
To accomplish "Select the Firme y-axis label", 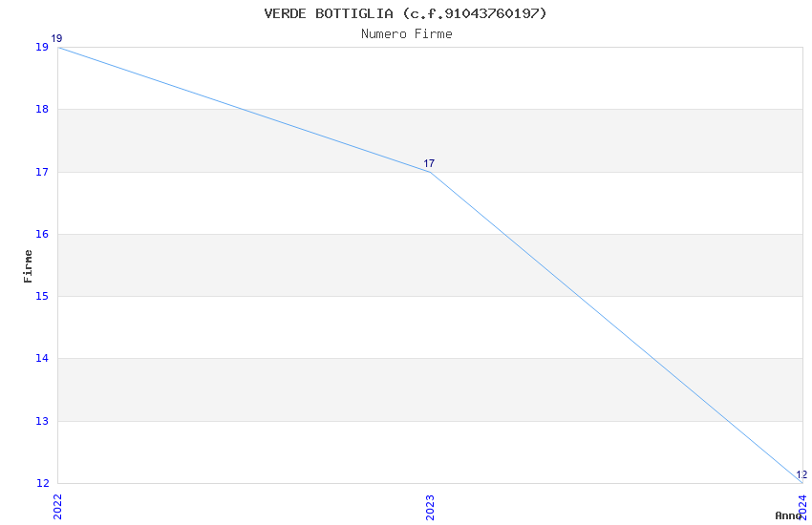I will [28, 265].
